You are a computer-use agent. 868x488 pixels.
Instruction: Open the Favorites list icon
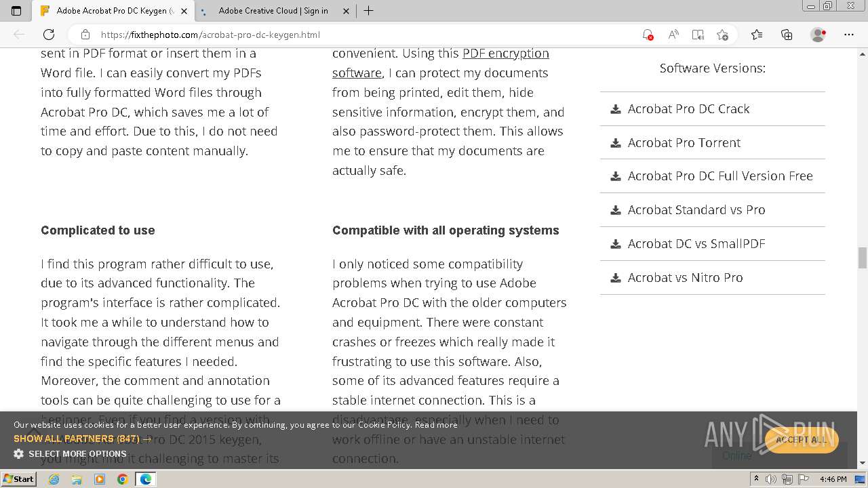click(757, 35)
